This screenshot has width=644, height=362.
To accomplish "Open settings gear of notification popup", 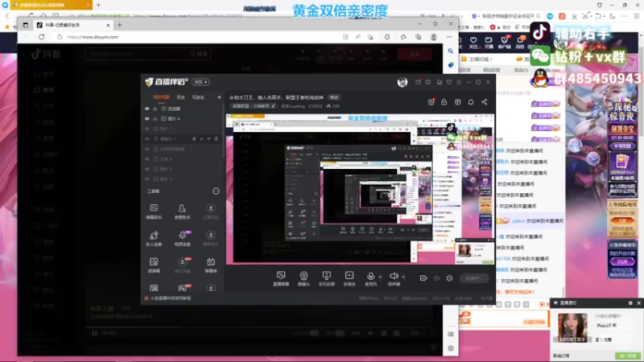I will coord(630,303).
